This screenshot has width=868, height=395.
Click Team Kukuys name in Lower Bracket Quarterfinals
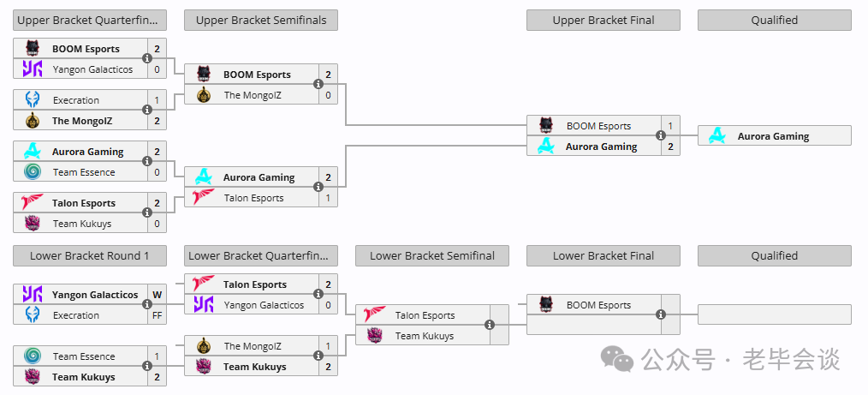254,367
